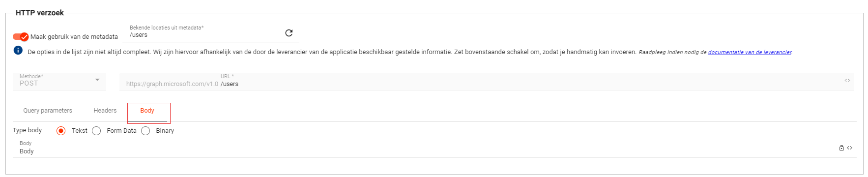The height and width of the screenshot is (177, 868).
Task: Click into the Body text input
Action: click(428, 151)
